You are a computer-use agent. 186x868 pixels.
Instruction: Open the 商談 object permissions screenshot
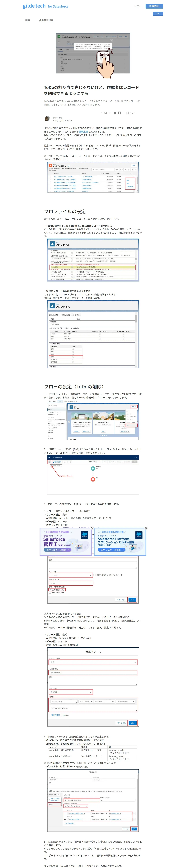click(x=93, y=334)
